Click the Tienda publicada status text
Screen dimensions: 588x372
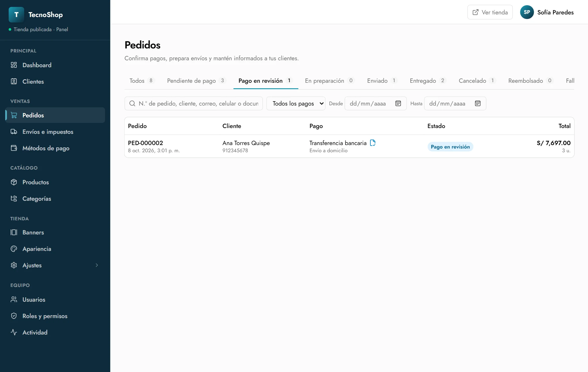click(x=33, y=29)
